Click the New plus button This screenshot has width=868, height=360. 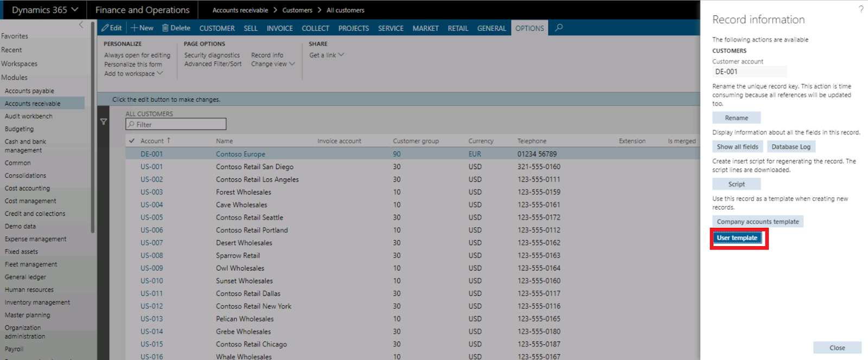(142, 28)
